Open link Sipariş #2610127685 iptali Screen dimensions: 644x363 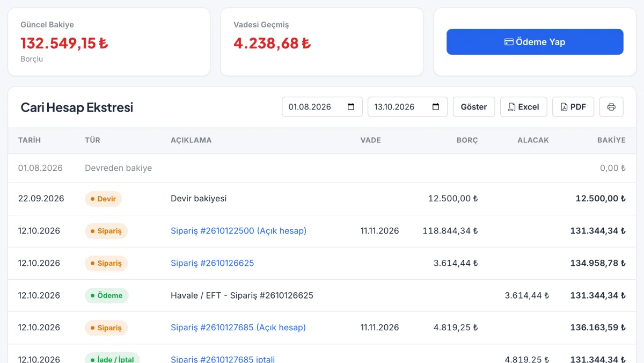223,359
